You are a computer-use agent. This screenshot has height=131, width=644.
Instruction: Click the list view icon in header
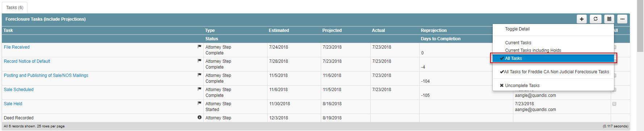click(609, 19)
